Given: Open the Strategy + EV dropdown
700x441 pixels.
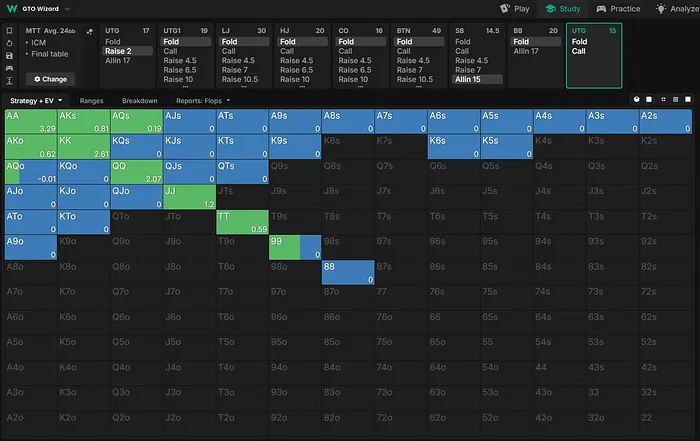Looking at the screenshot, I should point(37,101).
